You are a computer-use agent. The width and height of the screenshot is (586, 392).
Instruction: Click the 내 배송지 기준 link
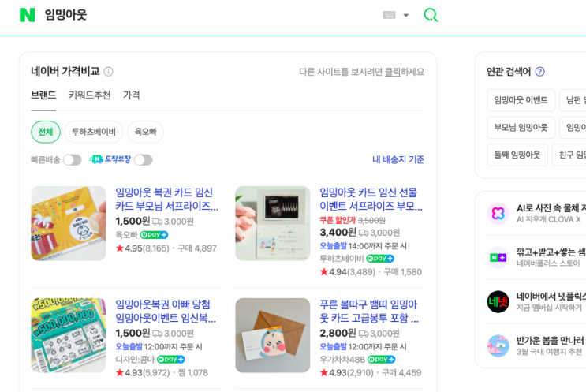[x=398, y=160]
